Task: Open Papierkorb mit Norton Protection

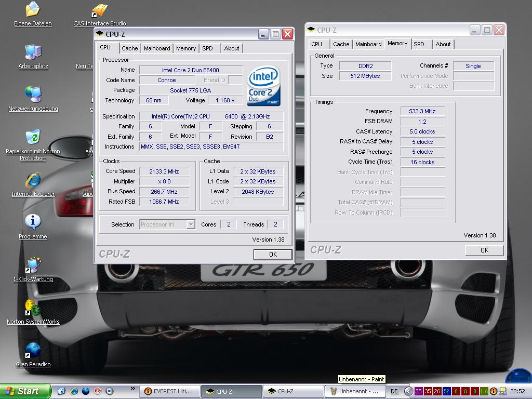Action: (33, 145)
